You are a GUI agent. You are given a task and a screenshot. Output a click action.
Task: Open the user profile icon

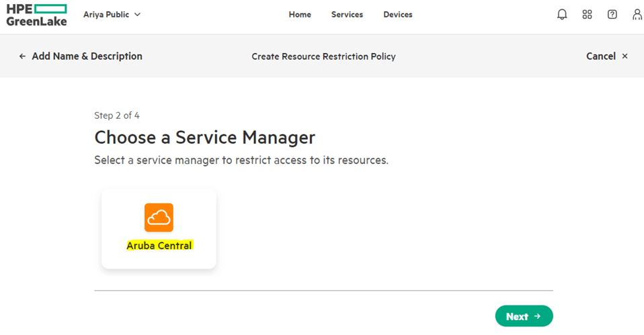click(x=637, y=14)
